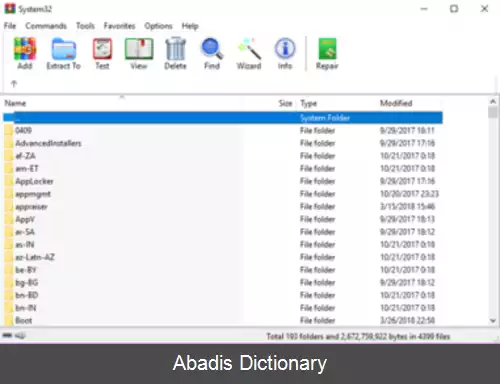This screenshot has width=500, height=384.
Task: Click modified date of appmgmt row
Action: click(409, 194)
